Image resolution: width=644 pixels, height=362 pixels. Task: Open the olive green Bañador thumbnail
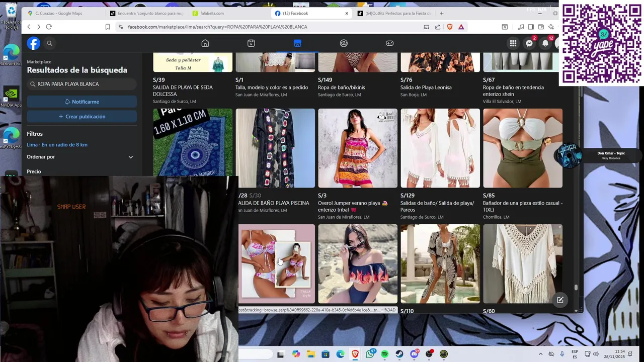click(x=523, y=148)
